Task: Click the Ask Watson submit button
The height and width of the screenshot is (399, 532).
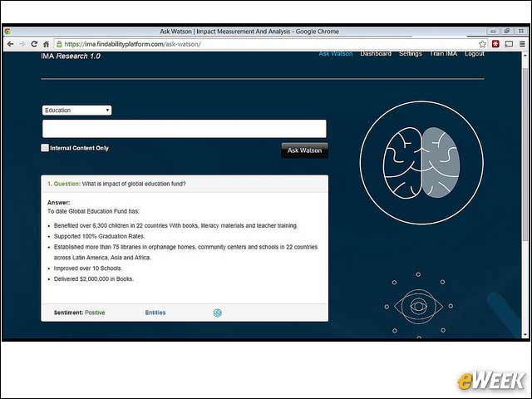Action: 305,150
